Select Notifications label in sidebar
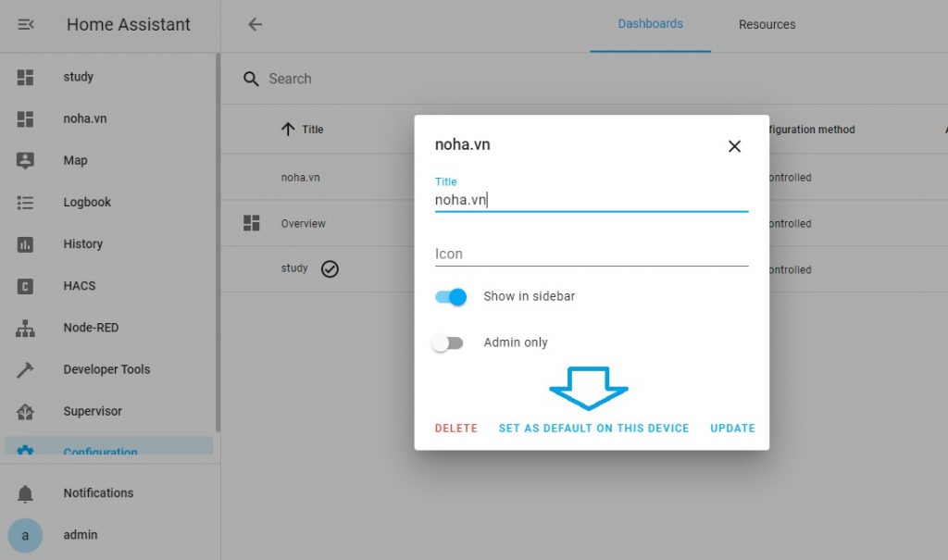The height and width of the screenshot is (560, 948). pos(98,492)
